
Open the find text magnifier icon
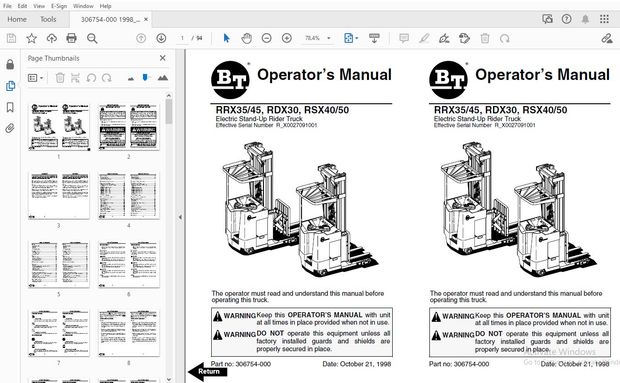tap(92, 38)
